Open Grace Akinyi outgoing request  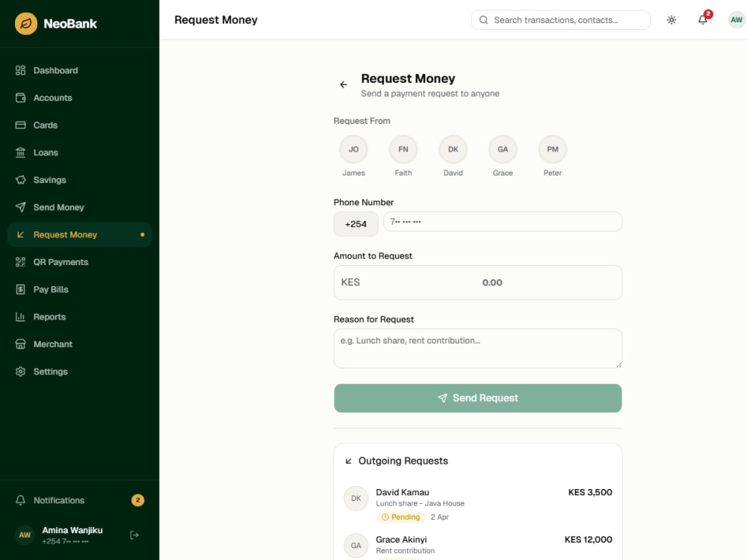click(478, 545)
